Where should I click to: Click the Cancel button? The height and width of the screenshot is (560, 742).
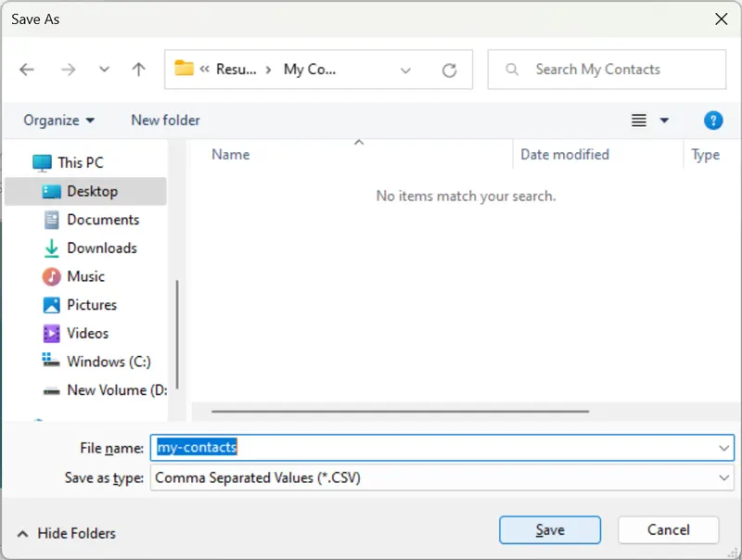pos(668,530)
